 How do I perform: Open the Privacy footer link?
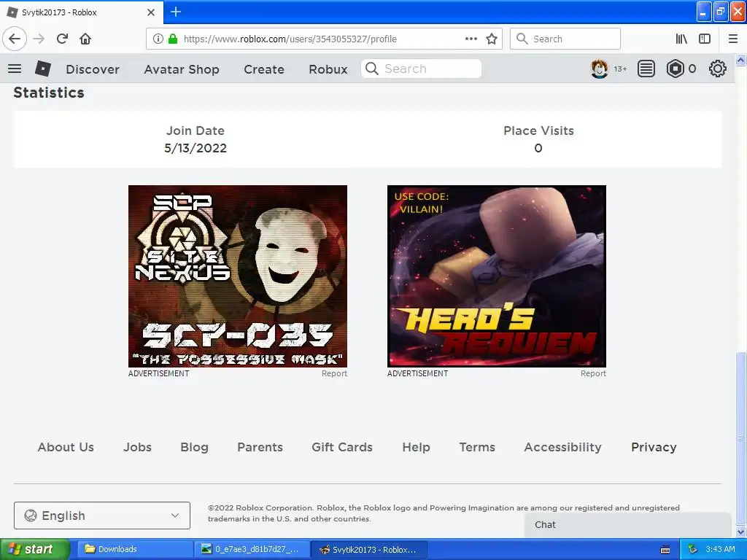(x=654, y=448)
